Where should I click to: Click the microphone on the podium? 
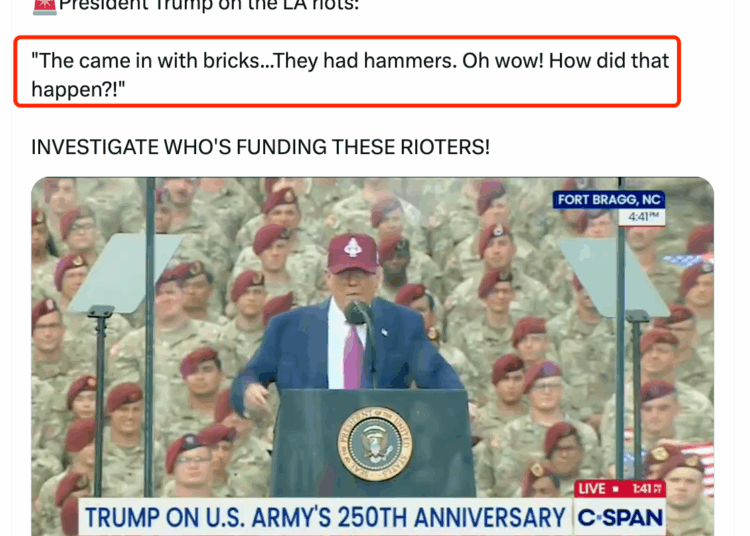click(356, 312)
